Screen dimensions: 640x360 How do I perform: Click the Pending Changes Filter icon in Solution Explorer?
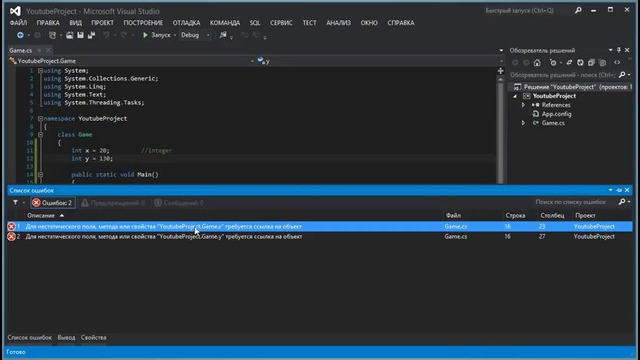[553, 63]
